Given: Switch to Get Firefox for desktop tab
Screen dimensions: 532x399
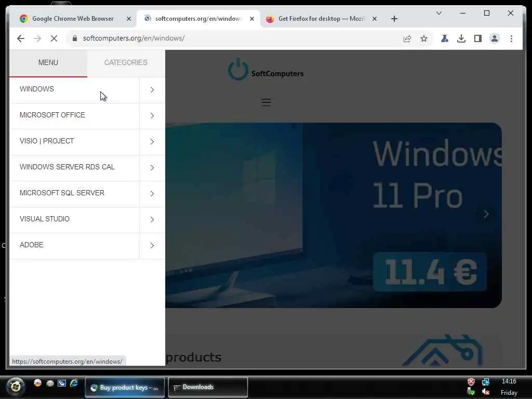Looking at the screenshot, I should pos(321,19).
